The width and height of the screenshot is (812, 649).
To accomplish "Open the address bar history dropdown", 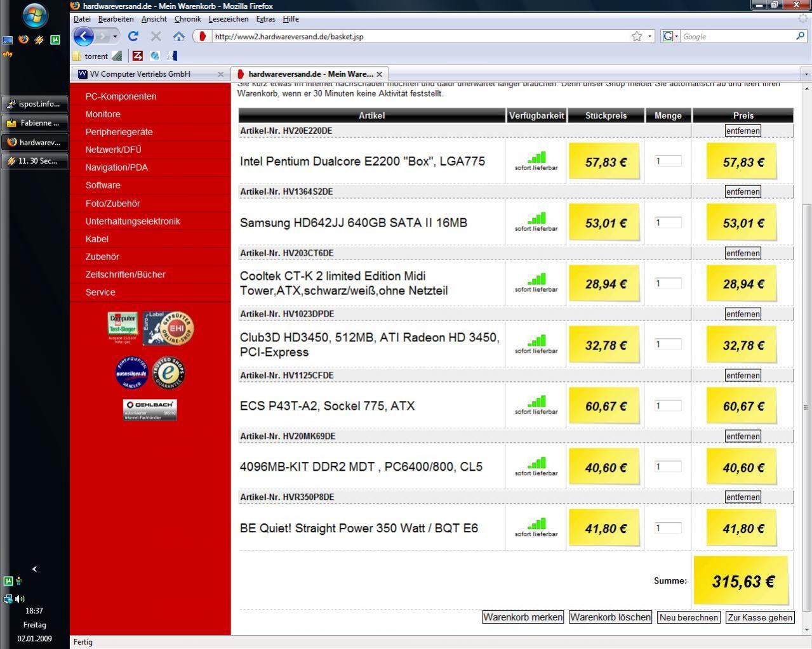I will 649,37.
